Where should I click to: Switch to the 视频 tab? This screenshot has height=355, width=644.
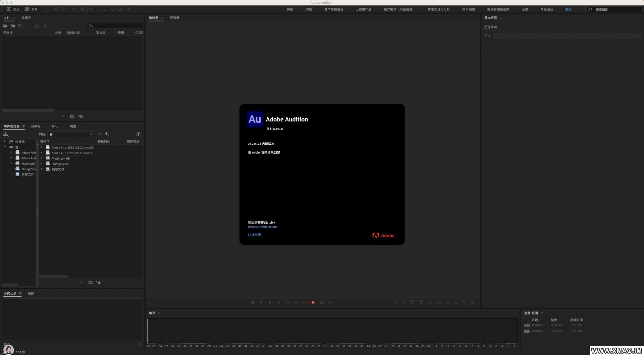31,293
